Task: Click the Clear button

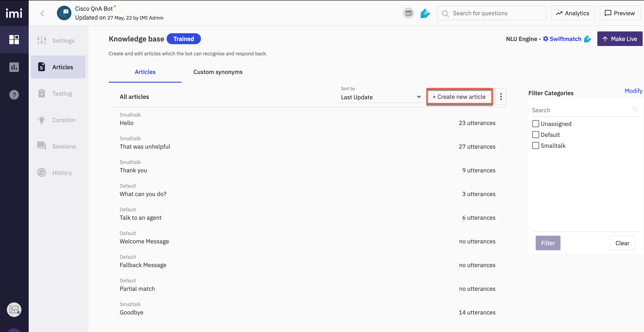Action: [x=622, y=243]
